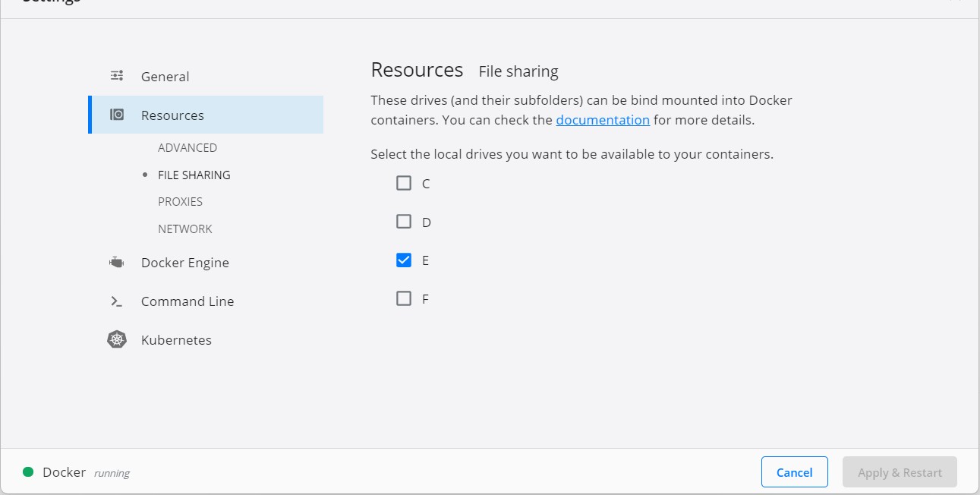Viewport: 980px width, 495px height.
Task: Check the drive D checkbox
Action: (x=404, y=222)
